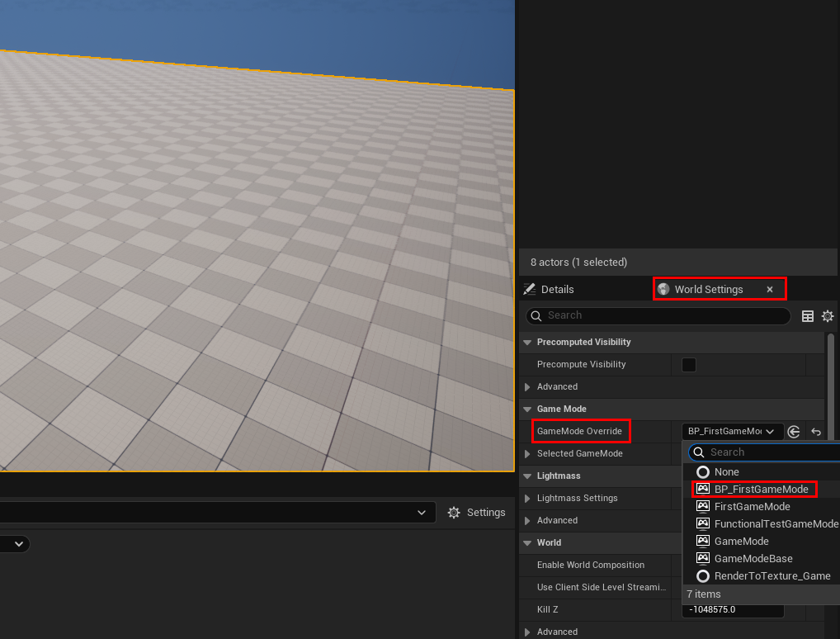
Task: Expand Advanced under Lightmass
Action: click(527, 521)
